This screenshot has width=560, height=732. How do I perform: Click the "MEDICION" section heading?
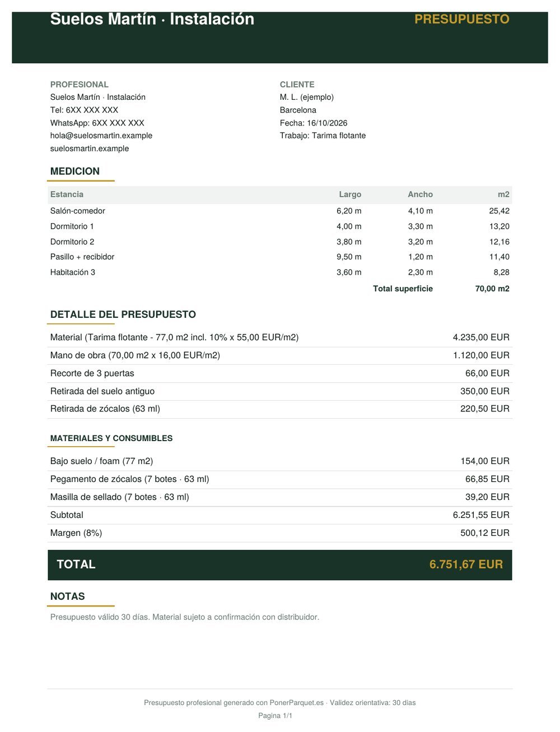pos(75,172)
